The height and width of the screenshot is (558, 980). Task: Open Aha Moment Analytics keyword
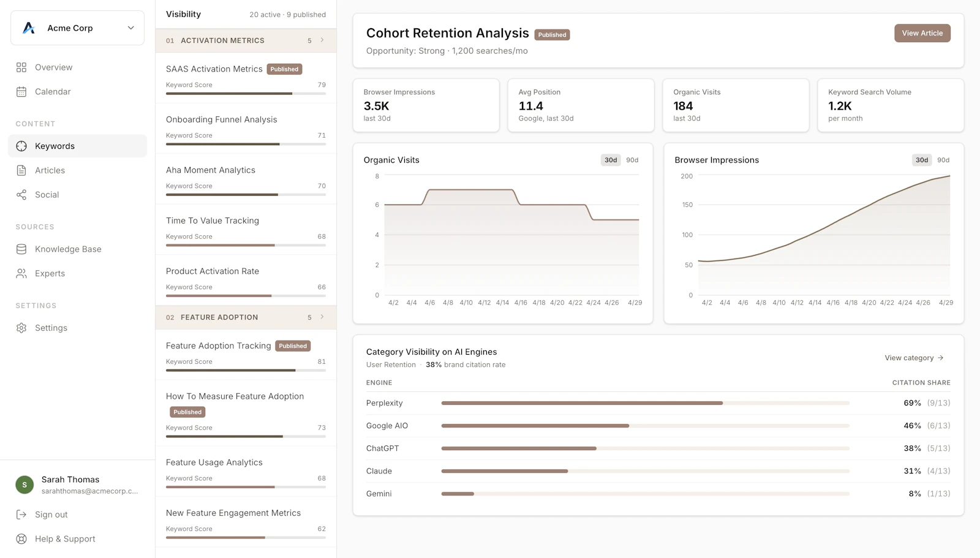click(x=246, y=179)
